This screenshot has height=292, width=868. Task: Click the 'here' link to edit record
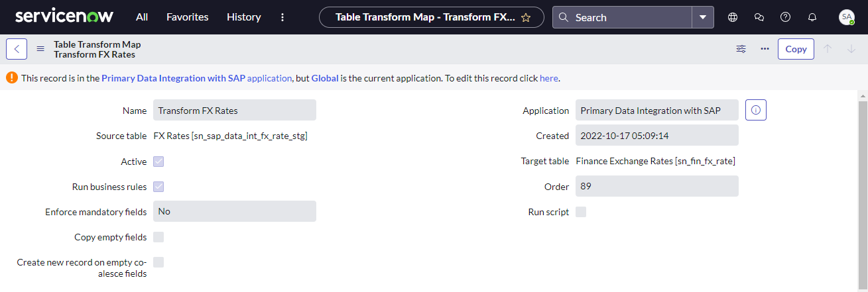(549, 78)
